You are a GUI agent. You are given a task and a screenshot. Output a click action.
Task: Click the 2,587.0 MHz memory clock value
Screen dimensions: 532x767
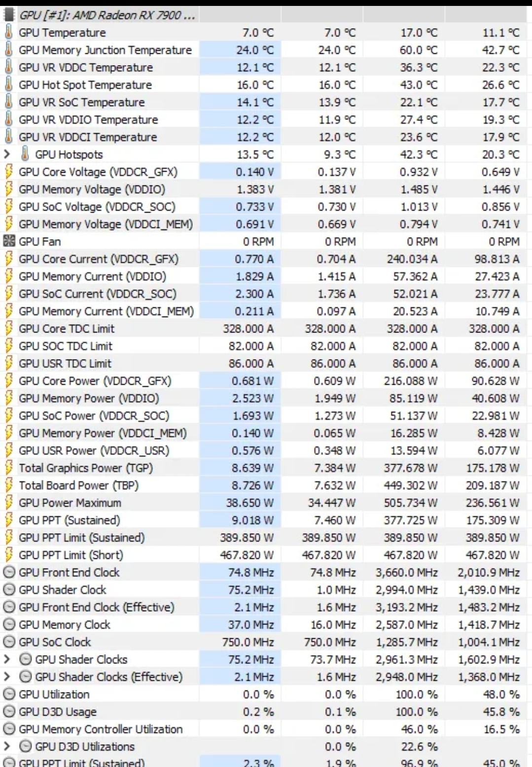407,624
